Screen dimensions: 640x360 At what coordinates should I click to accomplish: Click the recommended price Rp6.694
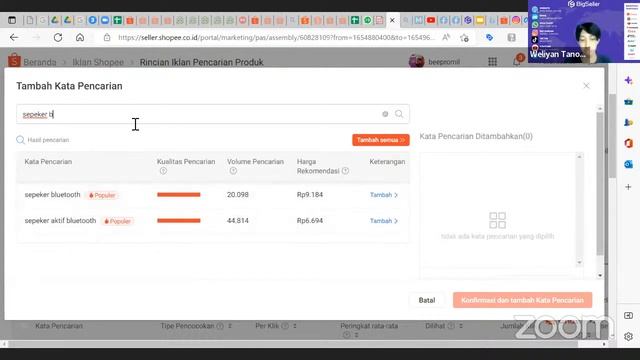click(x=310, y=221)
